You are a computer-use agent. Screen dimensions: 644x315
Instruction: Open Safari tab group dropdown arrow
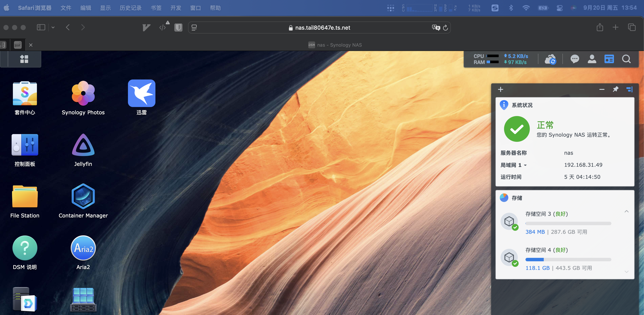click(x=53, y=27)
